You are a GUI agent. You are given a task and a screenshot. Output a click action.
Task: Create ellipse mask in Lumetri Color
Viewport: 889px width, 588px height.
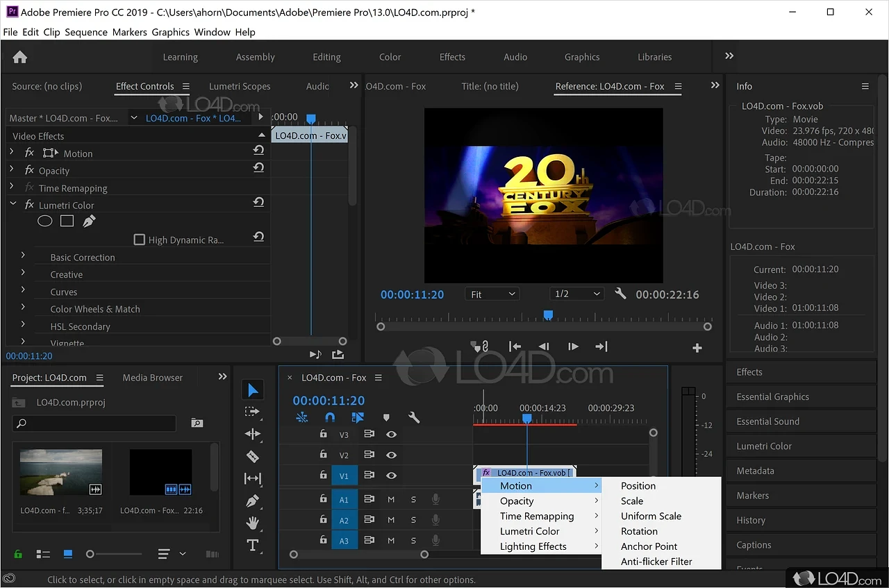coord(44,221)
